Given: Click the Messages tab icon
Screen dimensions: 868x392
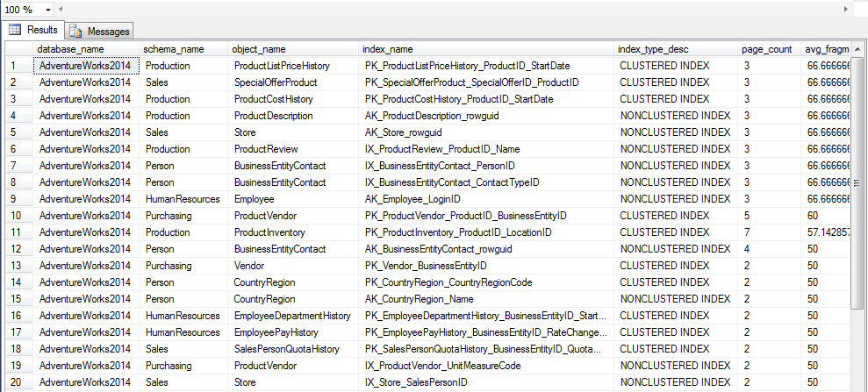Looking at the screenshot, I should 75,32.
